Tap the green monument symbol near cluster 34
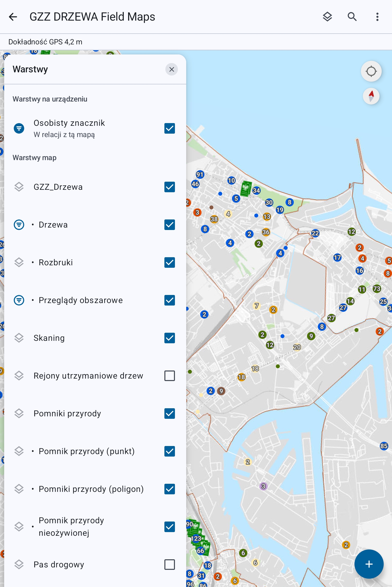The height and width of the screenshot is (587, 392). pyautogui.click(x=245, y=188)
